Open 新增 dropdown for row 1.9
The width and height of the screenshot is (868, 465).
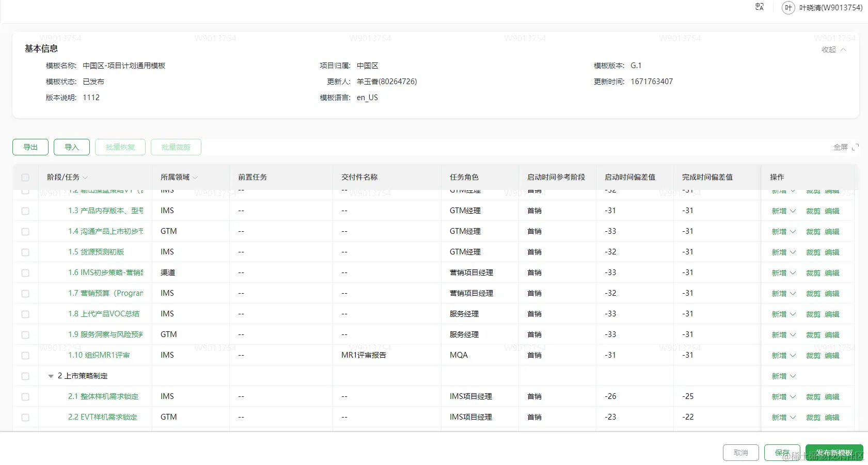pyautogui.click(x=783, y=335)
